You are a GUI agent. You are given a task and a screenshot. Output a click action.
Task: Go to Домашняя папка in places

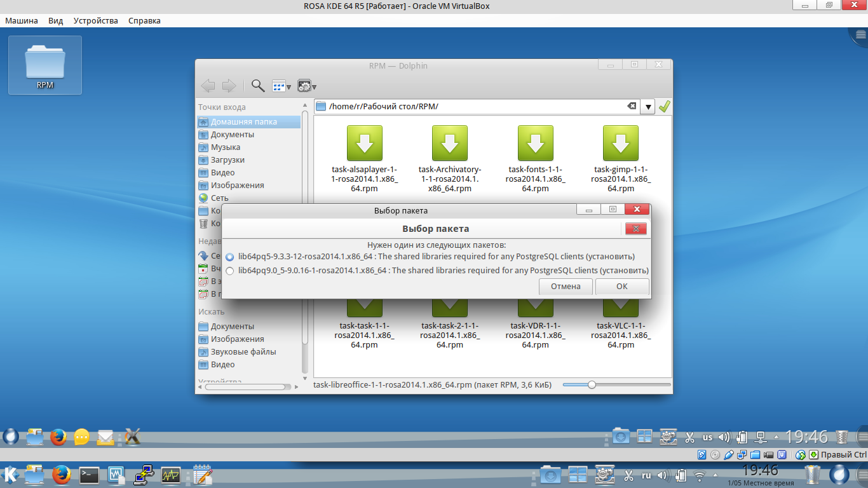249,121
